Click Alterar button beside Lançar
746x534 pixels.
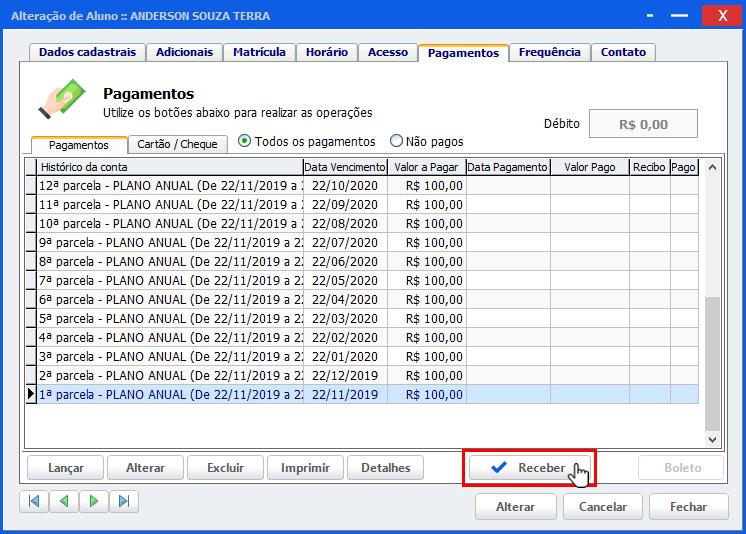click(146, 468)
